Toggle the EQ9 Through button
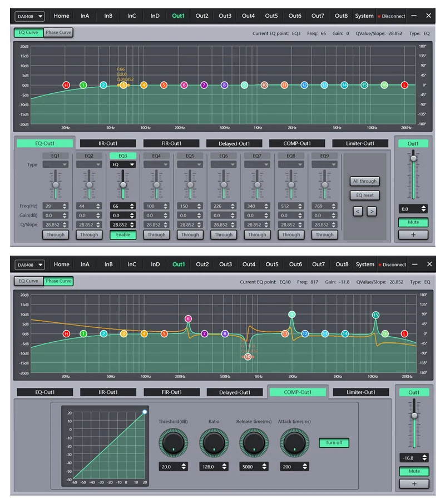This screenshot has height=504, width=445. click(324, 235)
